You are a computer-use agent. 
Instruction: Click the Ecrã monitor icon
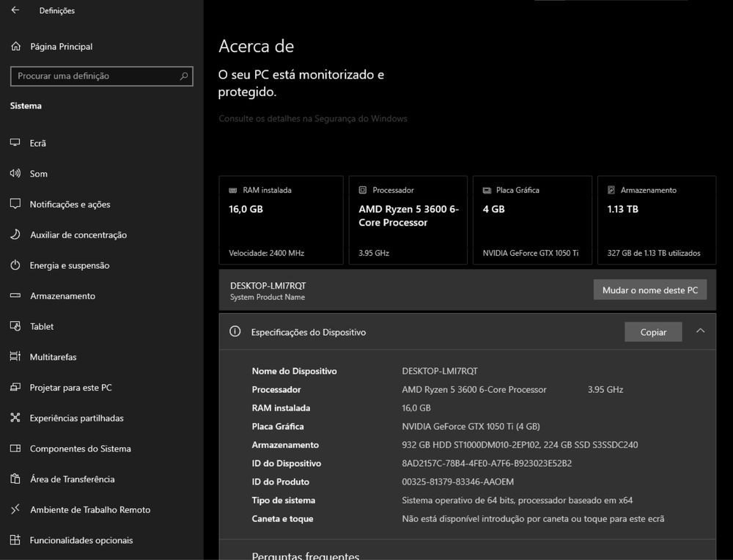15,143
